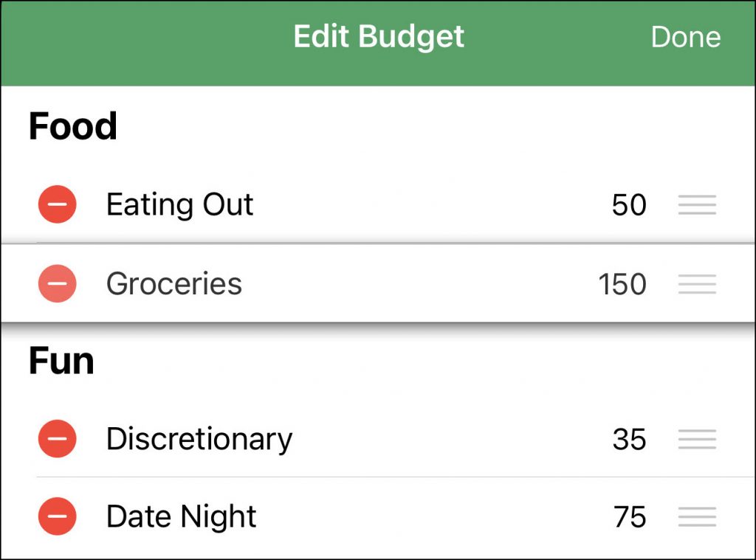Tap the reorder grip for Groceries
This screenshot has width=756, height=560.
pyautogui.click(x=697, y=284)
